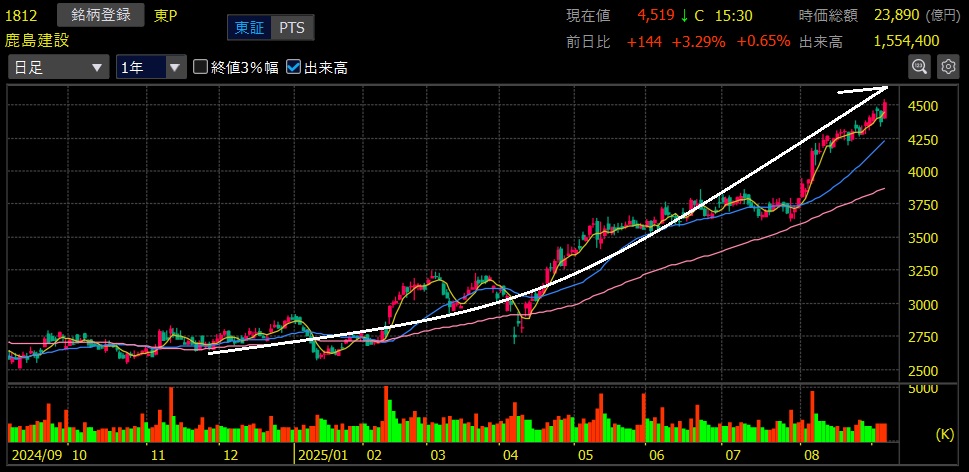Expand the 1年 period dropdown

pyautogui.click(x=151, y=67)
